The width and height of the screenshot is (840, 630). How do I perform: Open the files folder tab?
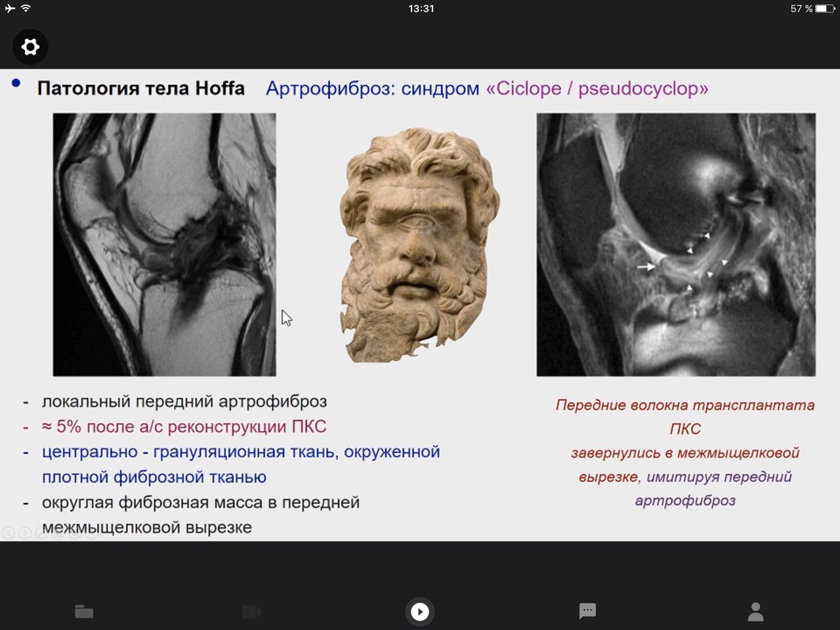pyautogui.click(x=84, y=612)
